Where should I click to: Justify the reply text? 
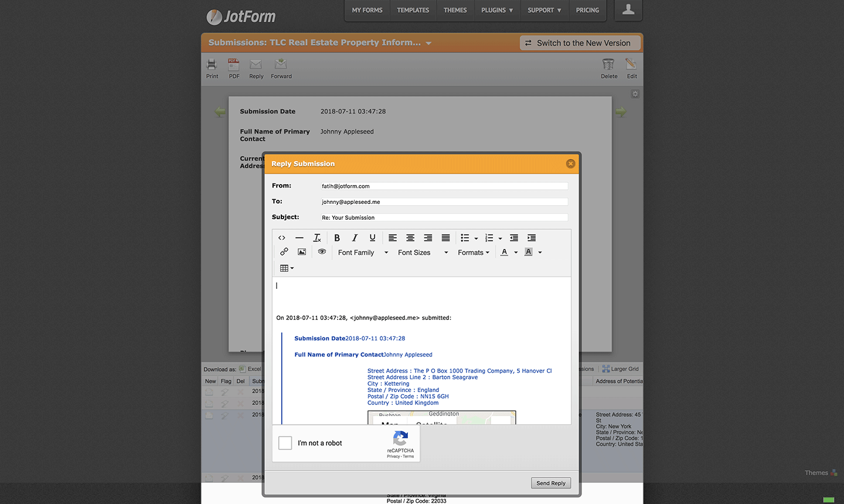[x=445, y=238]
